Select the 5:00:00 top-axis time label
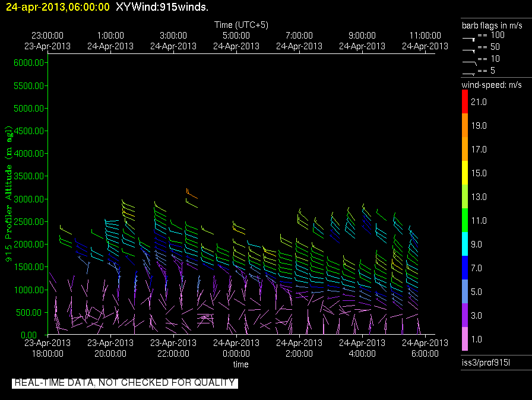Image resolution: width=532 pixels, height=400 pixels. [236, 36]
